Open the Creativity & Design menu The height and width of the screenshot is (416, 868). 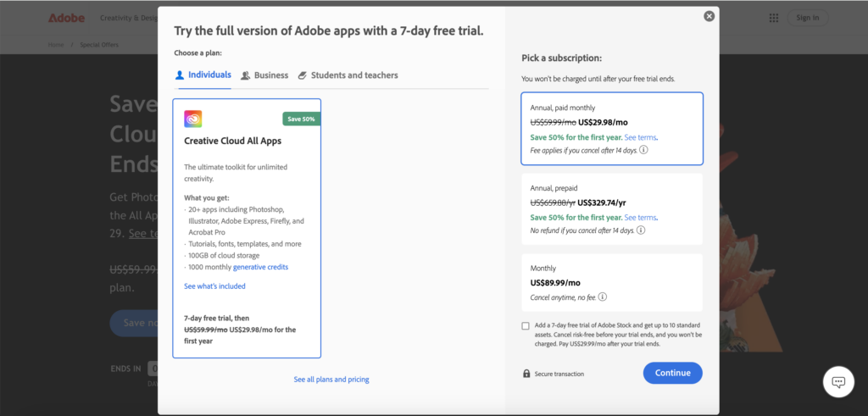129,18
